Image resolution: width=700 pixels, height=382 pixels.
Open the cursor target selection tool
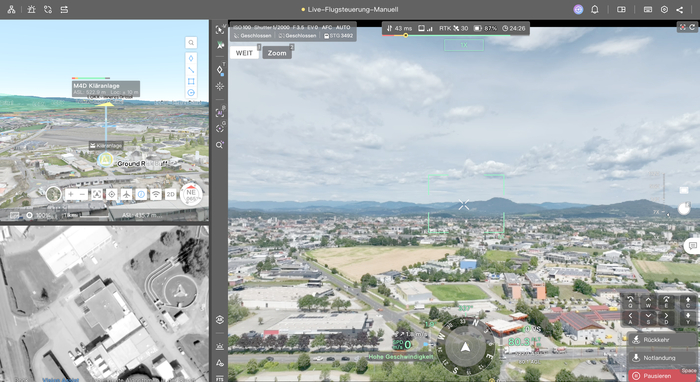tap(220, 29)
